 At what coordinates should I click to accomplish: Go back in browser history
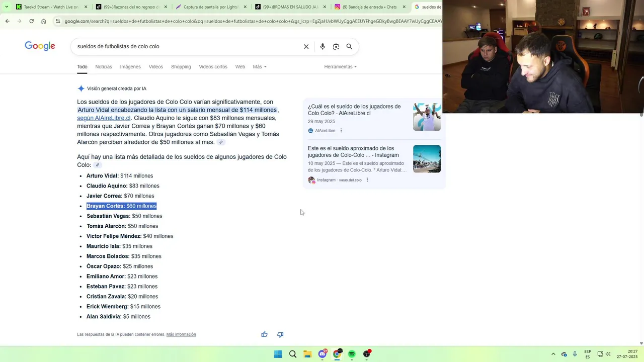[x=7, y=21]
